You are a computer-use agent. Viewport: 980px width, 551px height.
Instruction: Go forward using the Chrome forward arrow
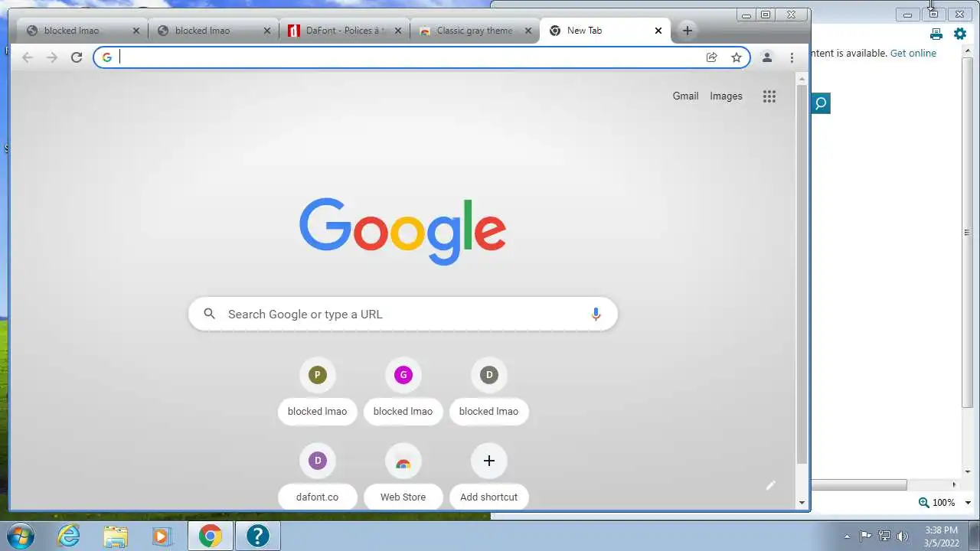[x=52, y=57]
